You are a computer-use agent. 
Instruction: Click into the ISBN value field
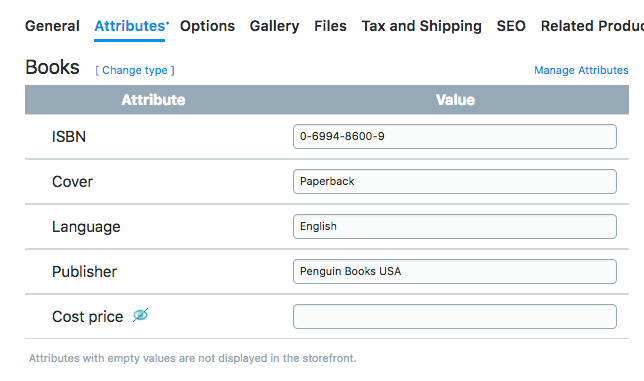pos(455,136)
